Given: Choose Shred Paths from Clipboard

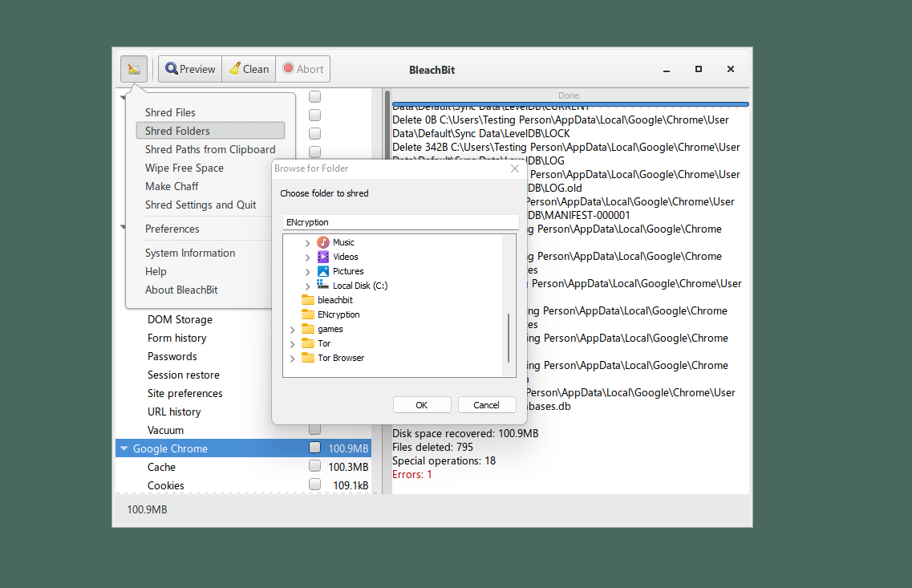Looking at the screenshot, I should tap(210, 149).
